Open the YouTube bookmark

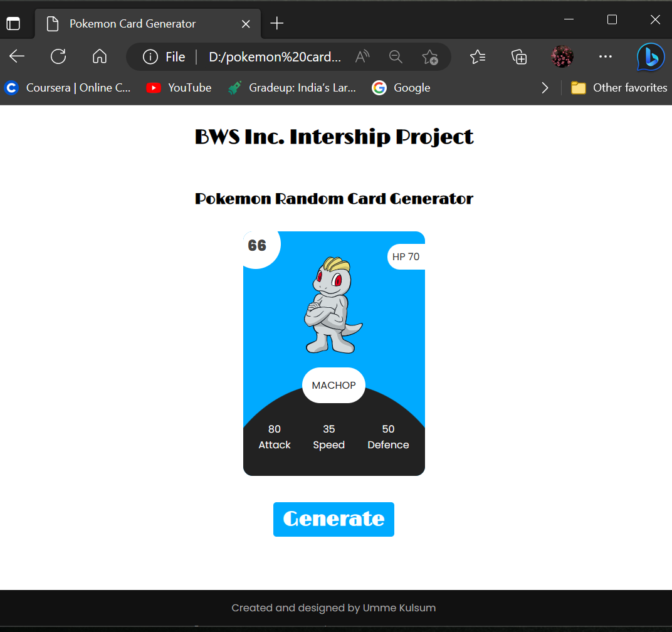[x=179, y=88]
